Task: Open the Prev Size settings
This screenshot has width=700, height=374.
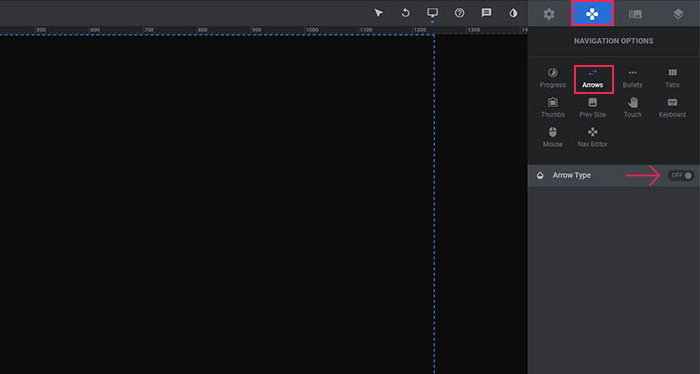Action: tap(593, 108)
